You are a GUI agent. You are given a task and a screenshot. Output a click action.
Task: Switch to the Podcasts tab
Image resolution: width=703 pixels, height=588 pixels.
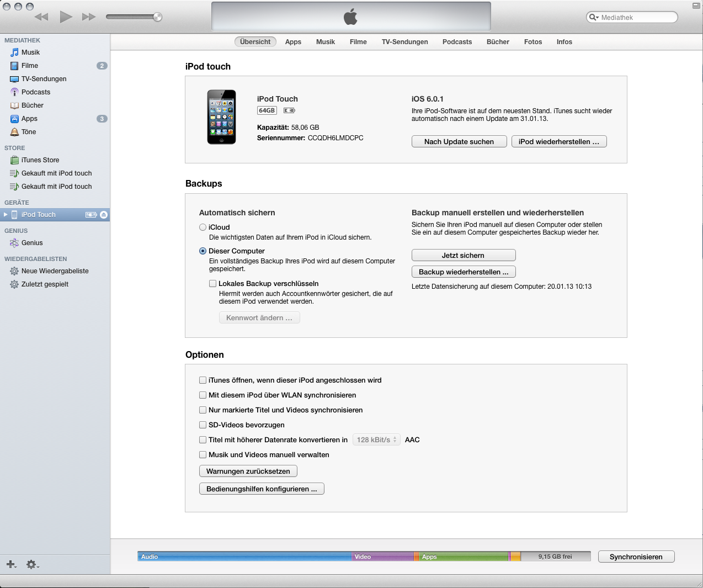(457, 42)
